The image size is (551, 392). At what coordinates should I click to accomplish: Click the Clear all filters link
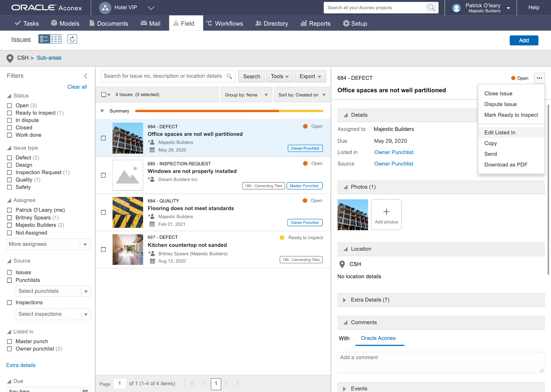tap(77, 87)
